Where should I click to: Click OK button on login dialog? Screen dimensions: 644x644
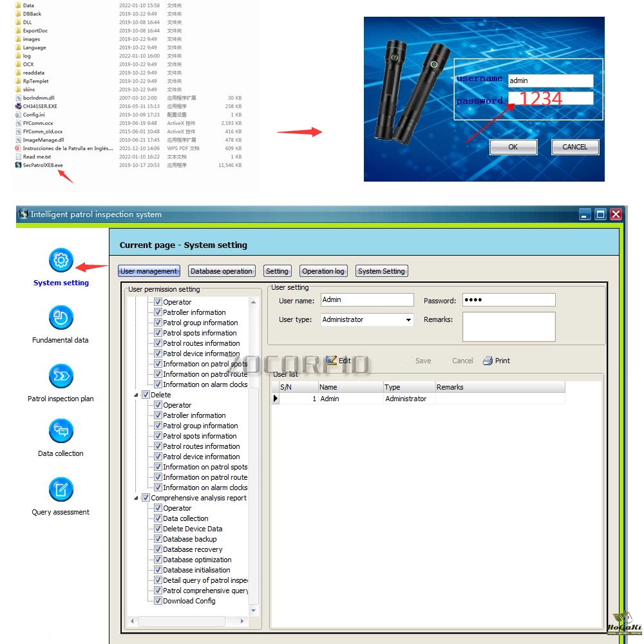pyautogui.click(x=513, y=147)
